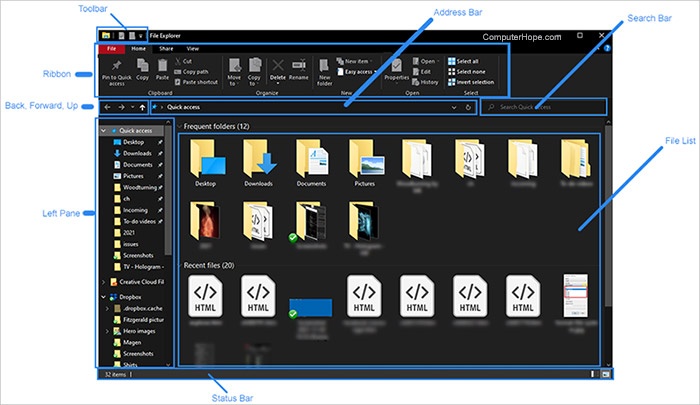
Task: Click the Delete icon in Organize
Action: [x=278, y=66]
